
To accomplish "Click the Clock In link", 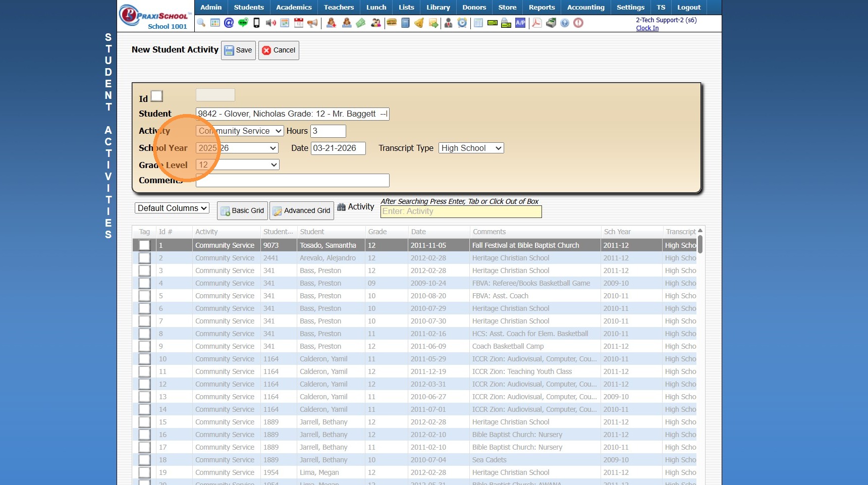I will (647, 28).
